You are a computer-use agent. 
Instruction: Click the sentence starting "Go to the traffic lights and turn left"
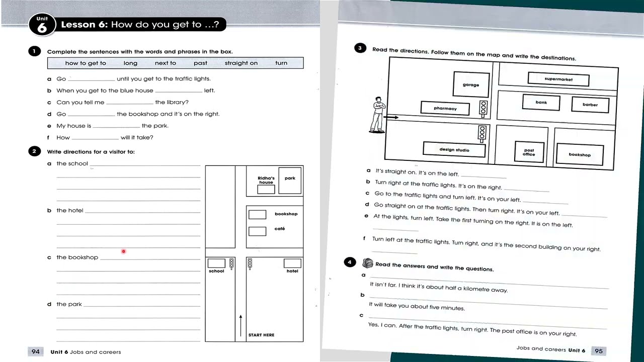[447, 197]
